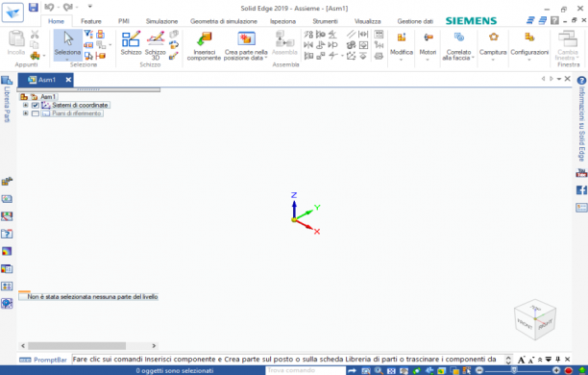Image resolution: width=588 pixels, height=375 pixels.
Task: Pin the PromptBar with pushpin icon
Action: (x=557, y=360)
